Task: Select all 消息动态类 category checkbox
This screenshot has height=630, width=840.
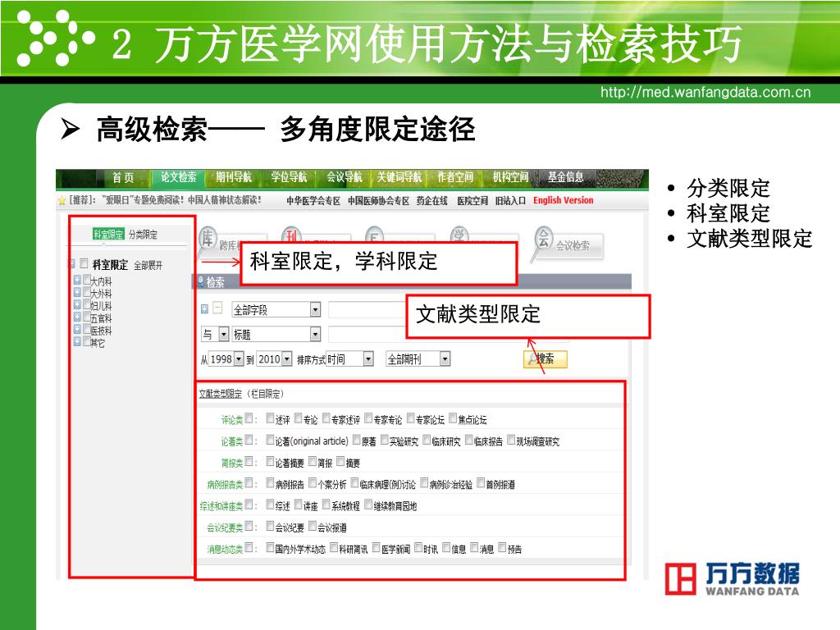Action: (x=249, y=547)
